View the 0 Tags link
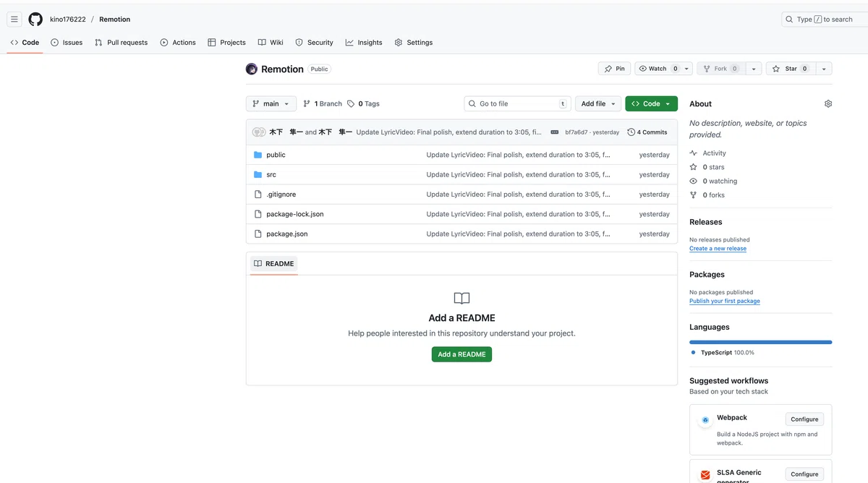Screen dimensions: 868x483 [x=363, y=104]
